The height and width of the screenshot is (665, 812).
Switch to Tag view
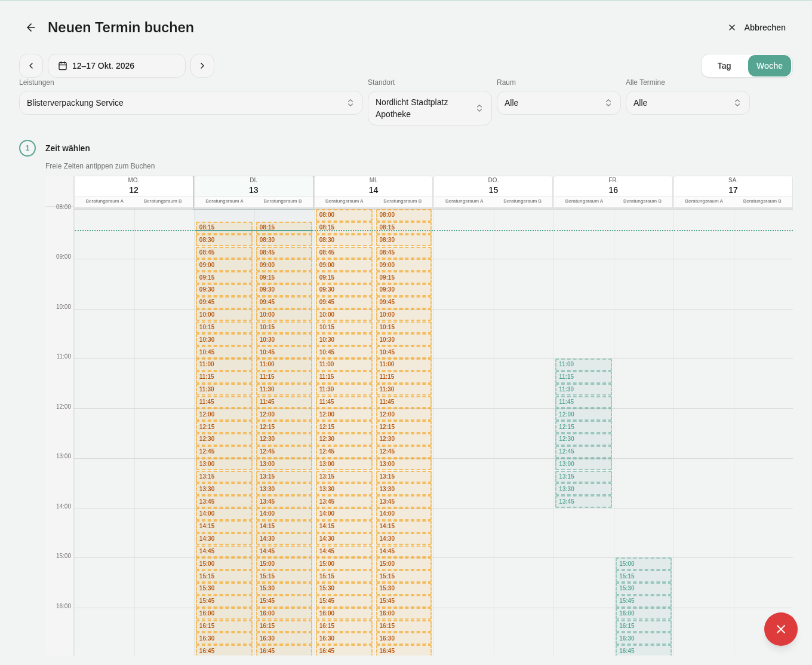724,66
